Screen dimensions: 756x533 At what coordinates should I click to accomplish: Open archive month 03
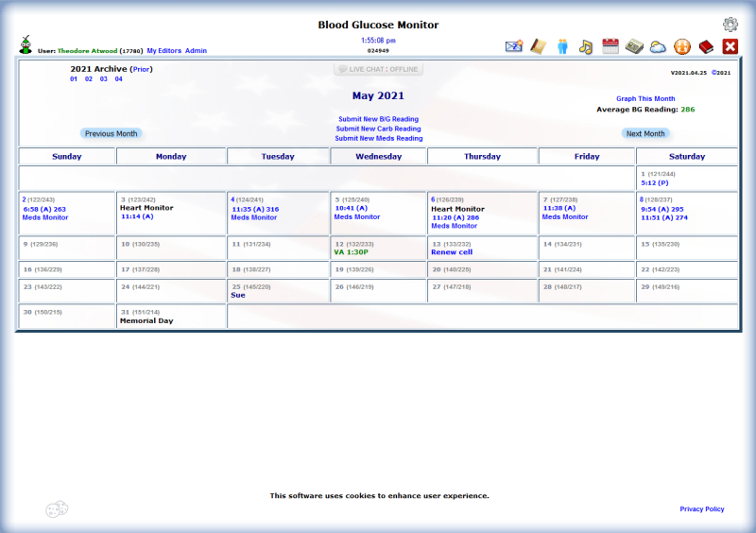pos(104,79)
